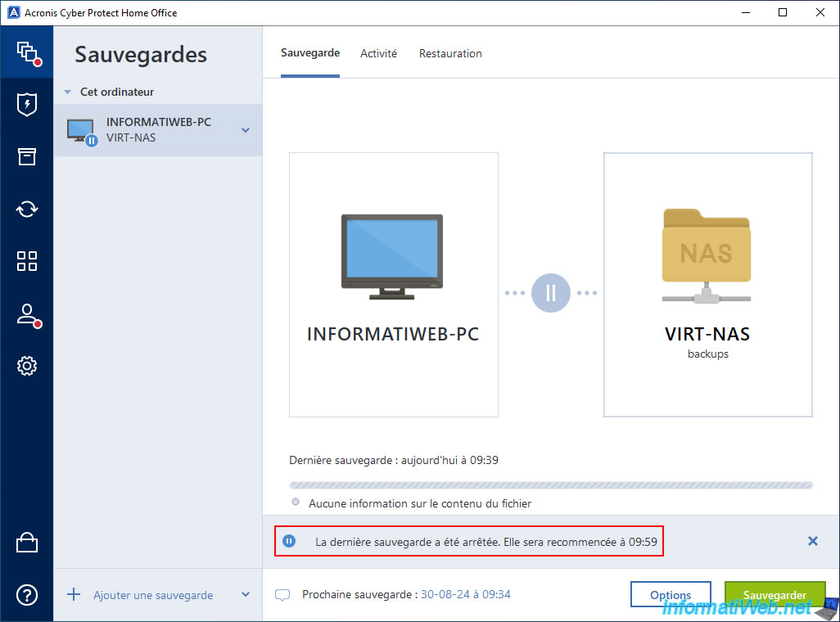Open the Account user icon
The width and height of the screenshot is (840, 622).
[28, 315]
